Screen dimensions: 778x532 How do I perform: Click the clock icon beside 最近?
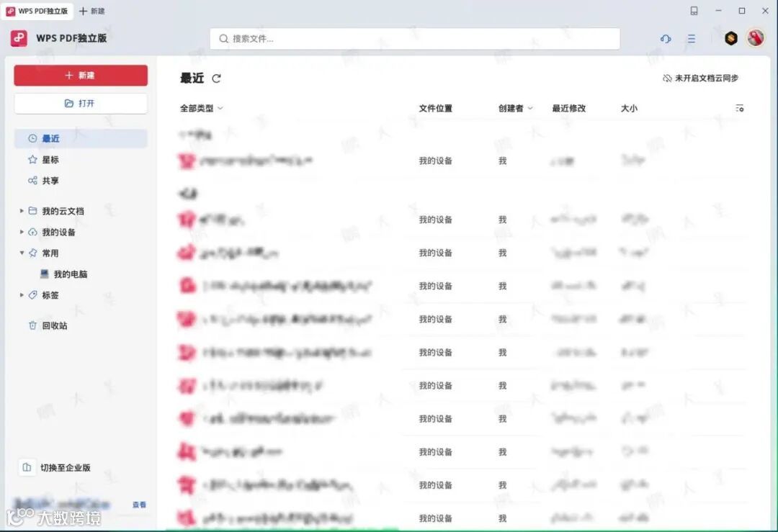(32, 138)
